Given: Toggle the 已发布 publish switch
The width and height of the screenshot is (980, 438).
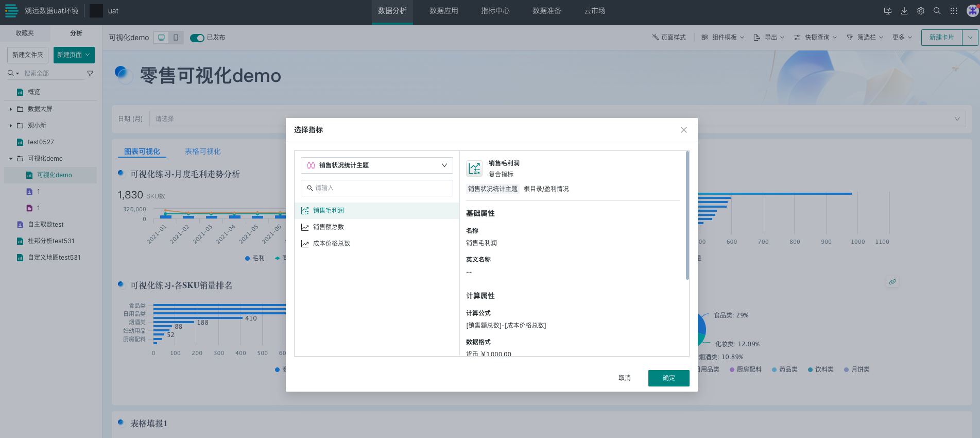Looking at the screenshot, I should click(x=197, y=38).
